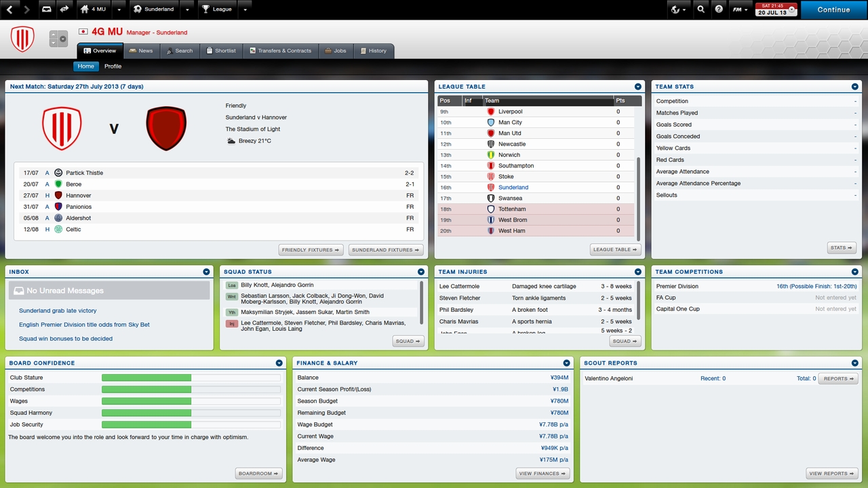Open 'Squad win bonuses to be decided'

coord(66,338)
